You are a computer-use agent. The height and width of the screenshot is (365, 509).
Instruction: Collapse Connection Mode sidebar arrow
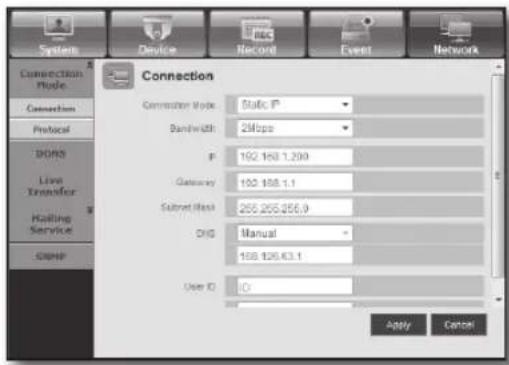pyautogui.click(x=90, y=64)
